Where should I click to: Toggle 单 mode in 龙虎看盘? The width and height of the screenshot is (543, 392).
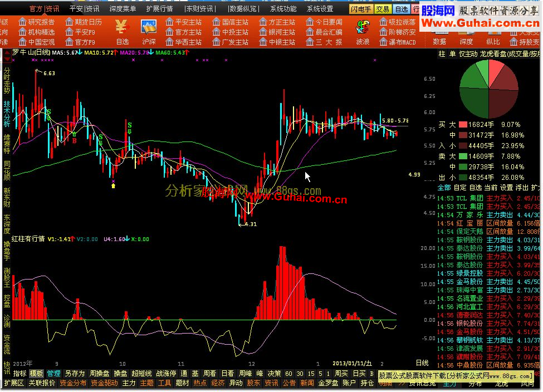452,54
